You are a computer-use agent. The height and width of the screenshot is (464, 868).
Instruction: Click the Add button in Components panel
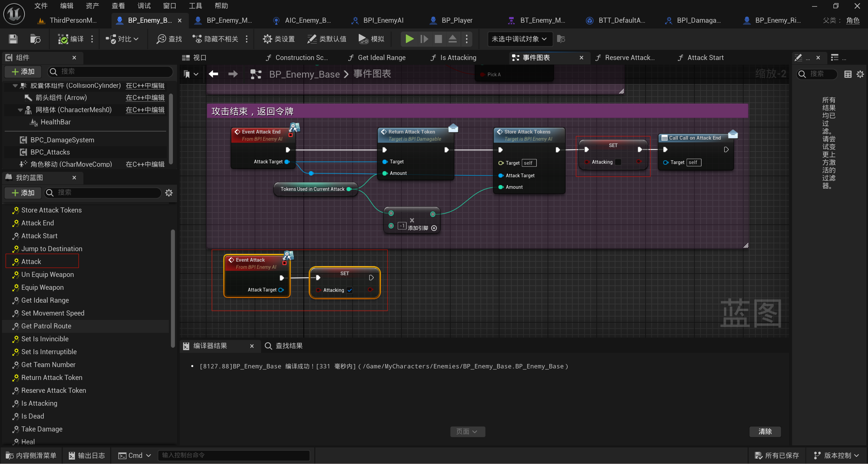pyautogui.click(x=23, y=72)
